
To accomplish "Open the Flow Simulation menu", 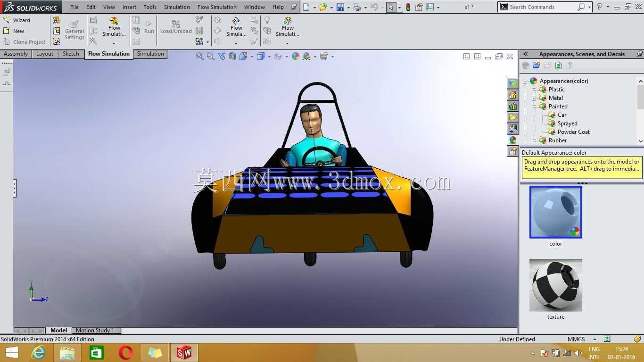I will (217, 7).
